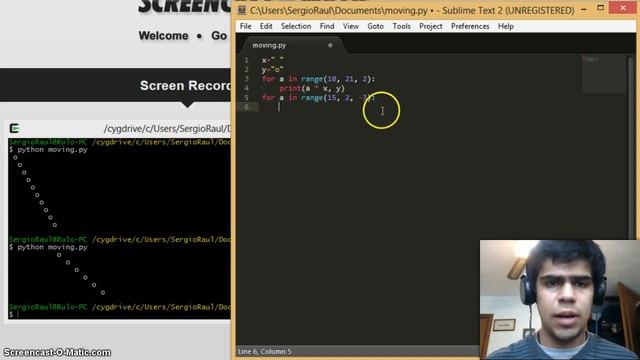The width and height of the screenshot is (640, 360).
Task: Close the Sublime Text window
Action: pyautogui.click(x=623, y=8)
